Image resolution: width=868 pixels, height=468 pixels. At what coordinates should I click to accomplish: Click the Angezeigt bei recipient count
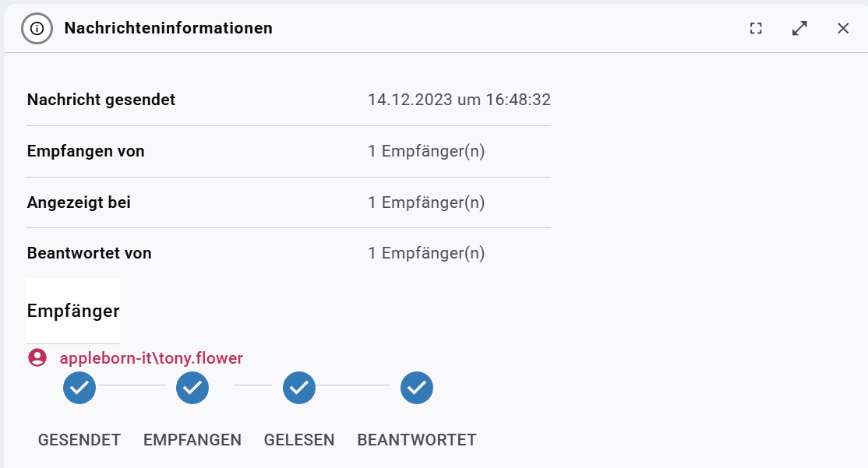426,202
